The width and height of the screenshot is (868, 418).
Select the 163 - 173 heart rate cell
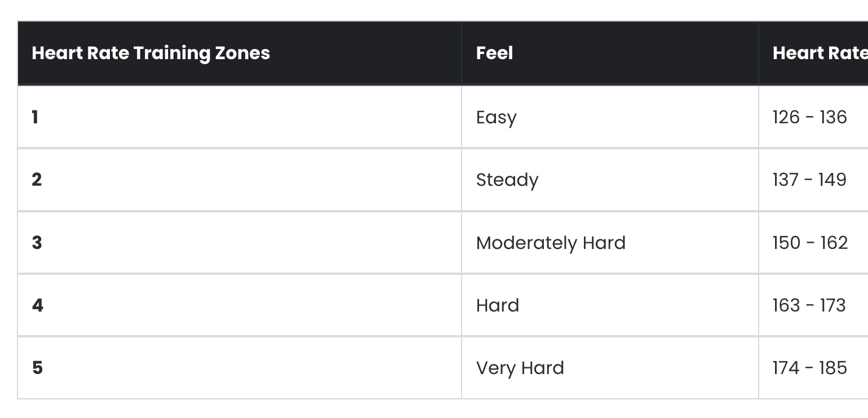click(x=809, y=305)
